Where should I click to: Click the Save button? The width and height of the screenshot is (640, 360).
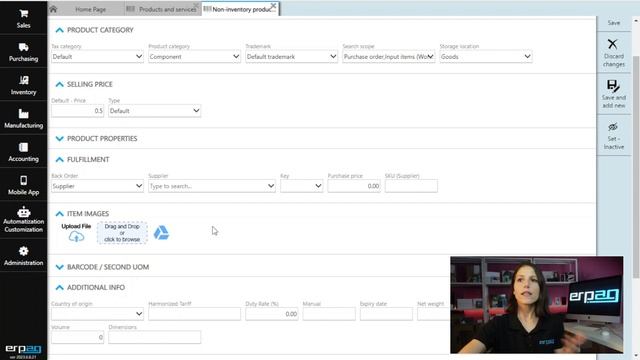pos(613,23)
